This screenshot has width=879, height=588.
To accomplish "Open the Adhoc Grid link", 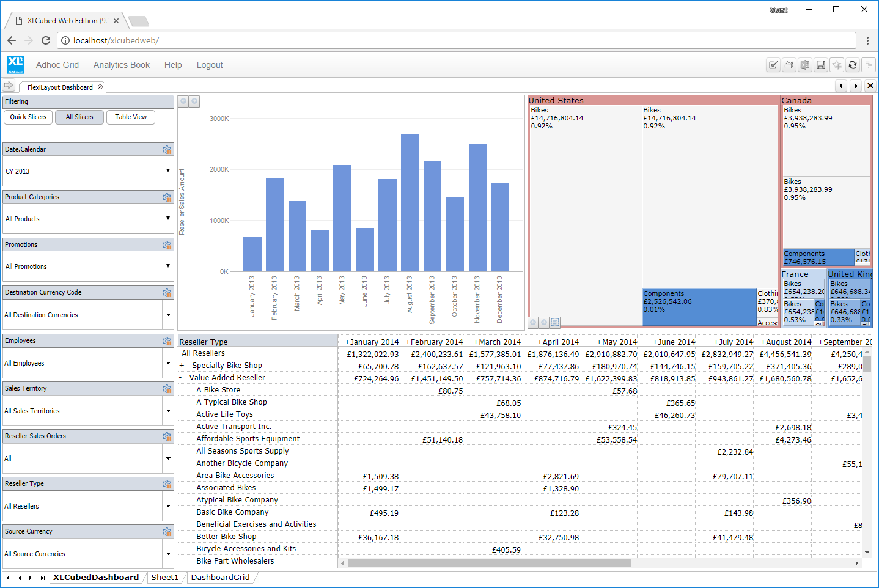I will pos(57,65).
